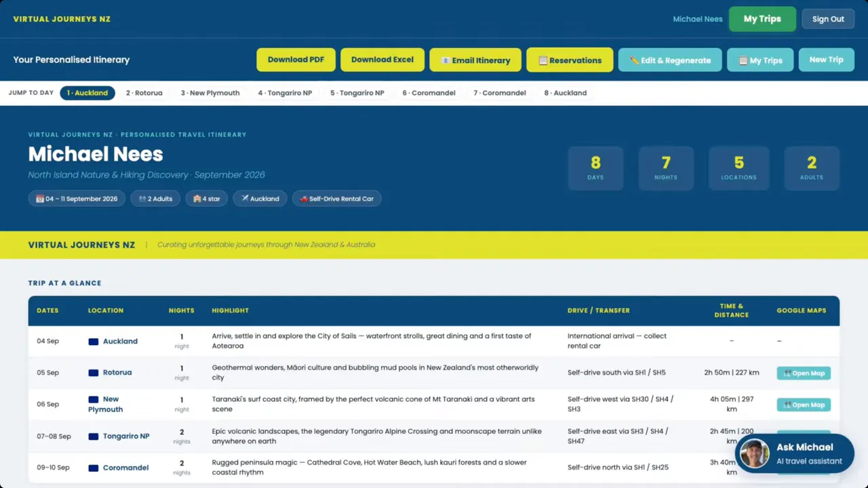
Task: Click the Tongariro NP row flag icon
Action: click(x=94, y=436)
